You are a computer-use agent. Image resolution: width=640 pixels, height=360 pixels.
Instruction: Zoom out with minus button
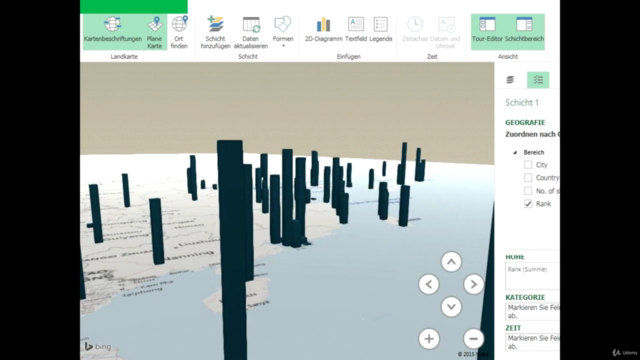pyautogui.click(x=473, y=338)
